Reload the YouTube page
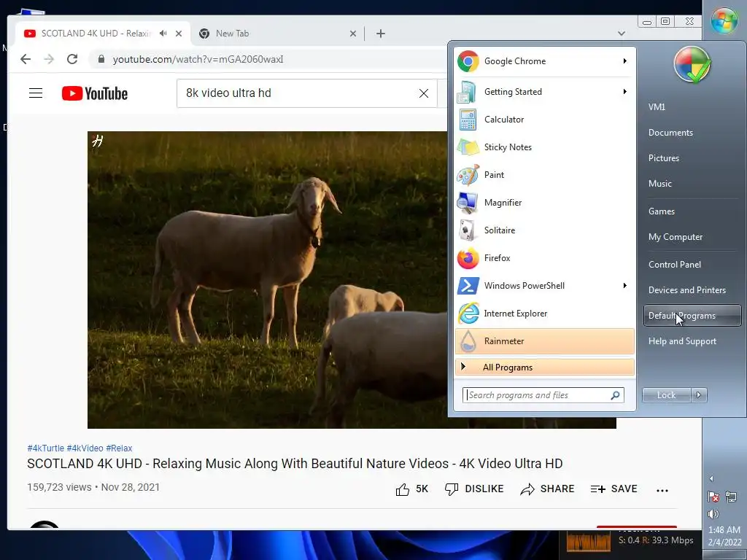Image resolution: width=747 pixels, height=560 pixels. 72,59
